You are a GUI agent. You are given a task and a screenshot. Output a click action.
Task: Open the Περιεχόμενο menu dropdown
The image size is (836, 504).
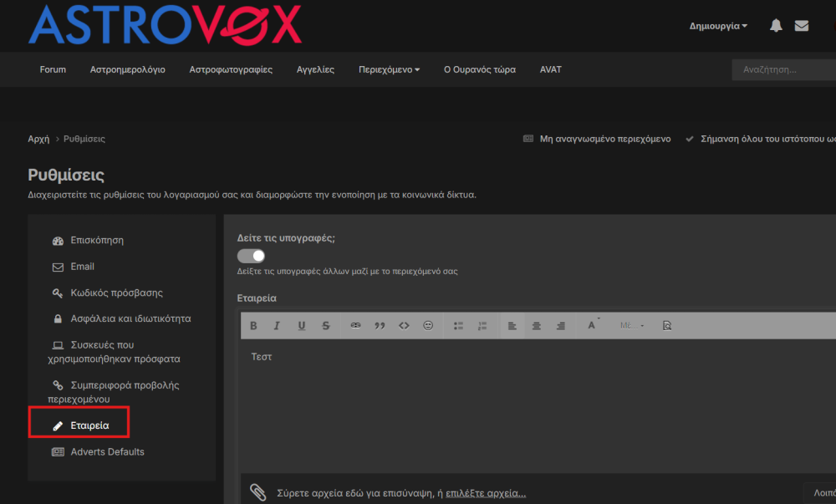[389, 69]
